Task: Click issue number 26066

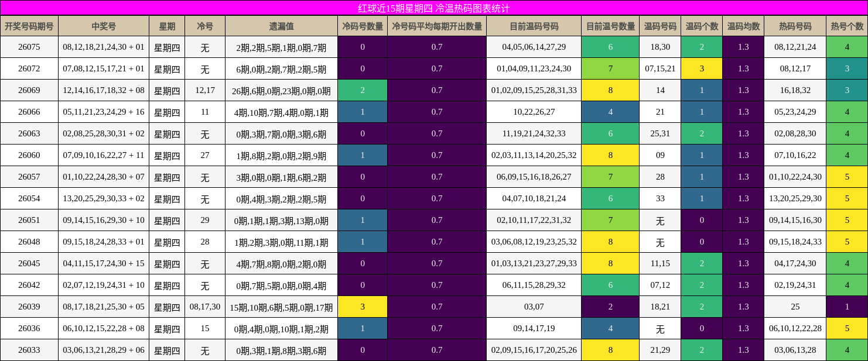Action: 29,112
